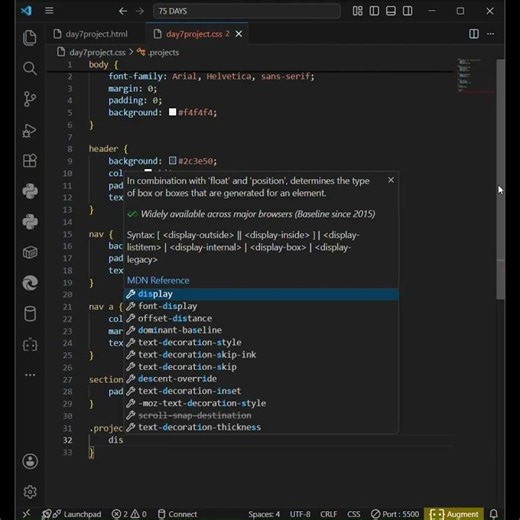Open the editor More Actions menu
The image size is (520, 520).
490,34
